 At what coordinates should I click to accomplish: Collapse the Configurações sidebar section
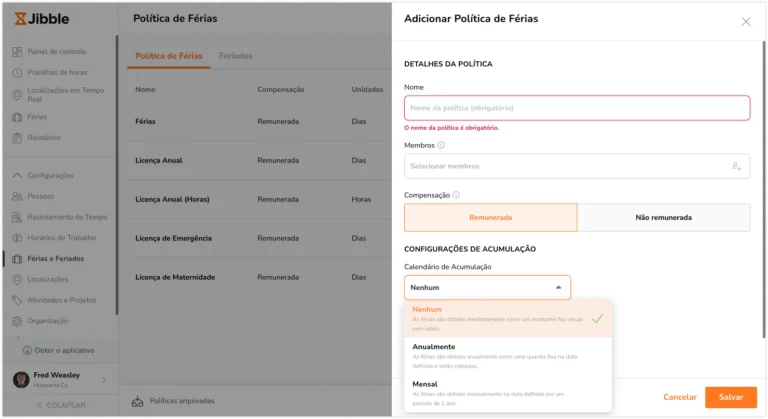tap(17, 175)
